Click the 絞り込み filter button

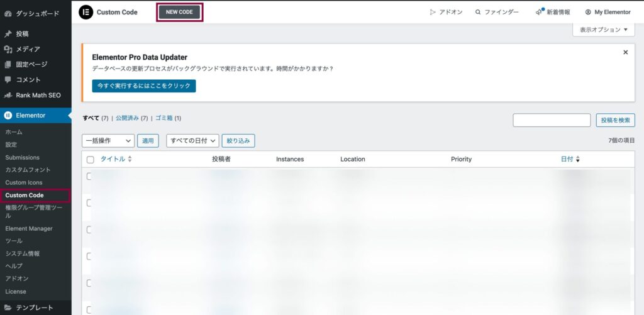pos(238,140)
